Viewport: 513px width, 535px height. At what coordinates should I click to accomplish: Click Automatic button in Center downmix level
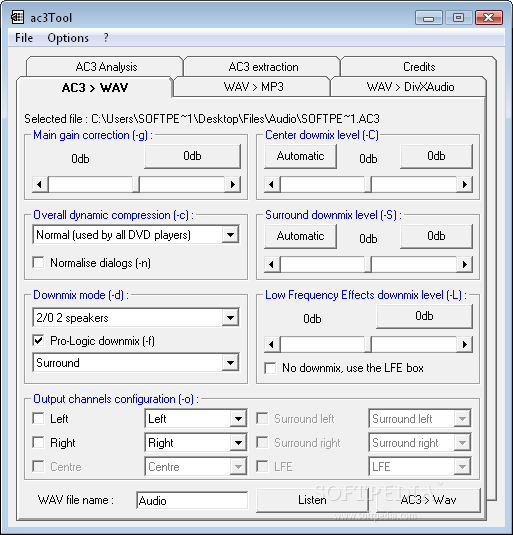(x=301, y=156)
